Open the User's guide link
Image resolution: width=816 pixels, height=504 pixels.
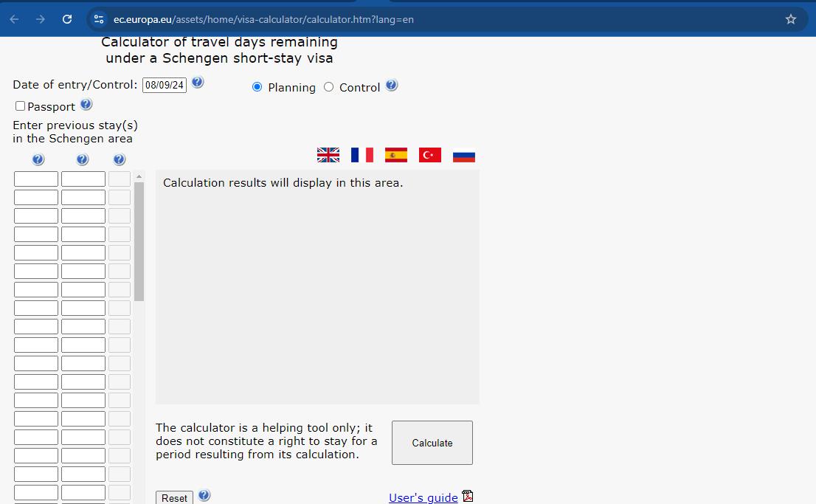(x=423, y=497)
